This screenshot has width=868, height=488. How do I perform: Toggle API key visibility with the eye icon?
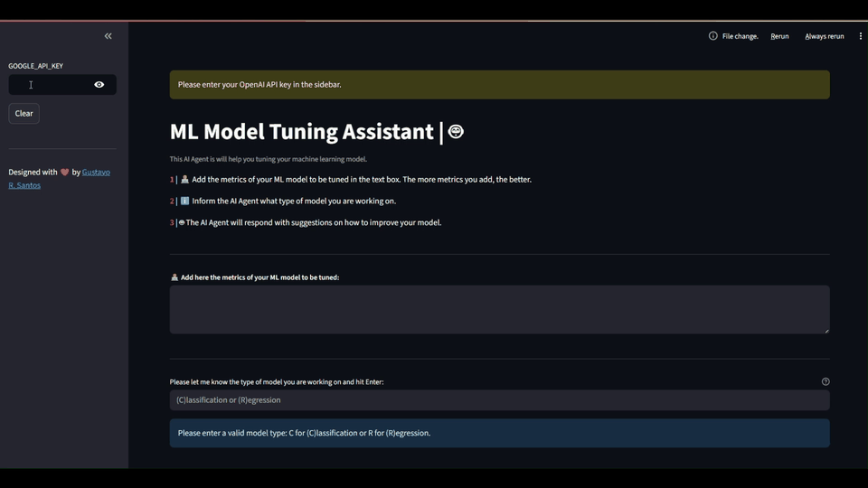(99, 85)
